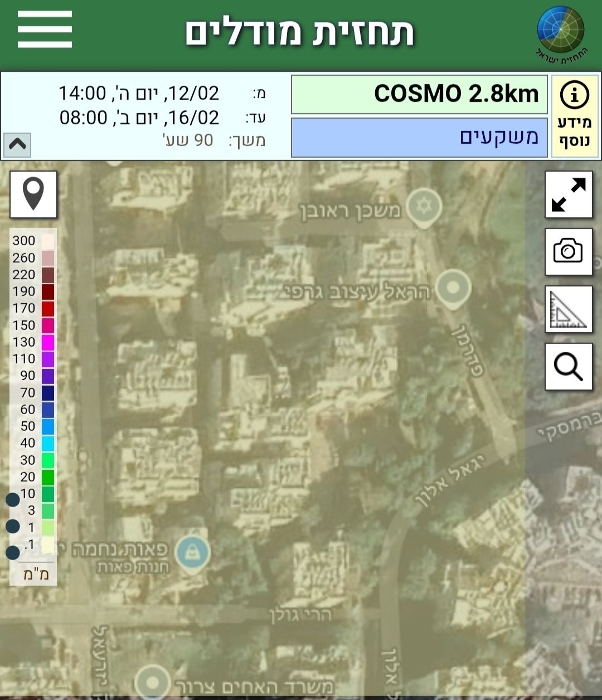Image resolution: width=602 pixels, height=700 pixels.
Task: Open the משקעים parameter selector
Action: coord(419,137)
